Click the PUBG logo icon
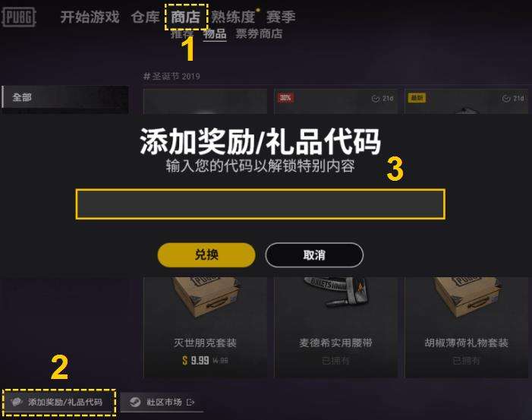Screen dimensions: 532x420 point(19,17)
